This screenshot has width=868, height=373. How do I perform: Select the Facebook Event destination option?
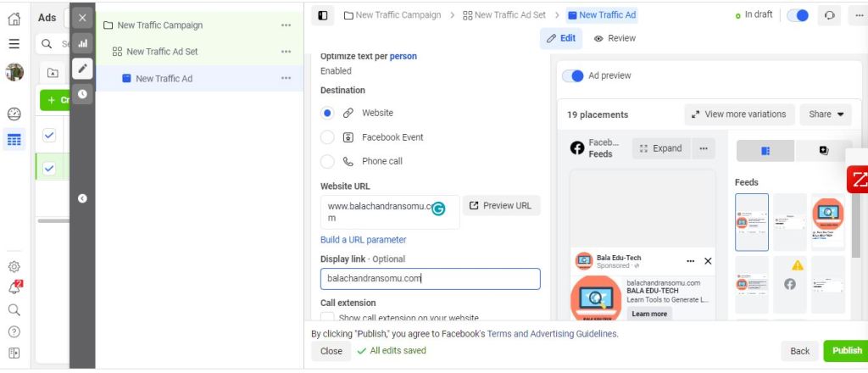(327, 137)
